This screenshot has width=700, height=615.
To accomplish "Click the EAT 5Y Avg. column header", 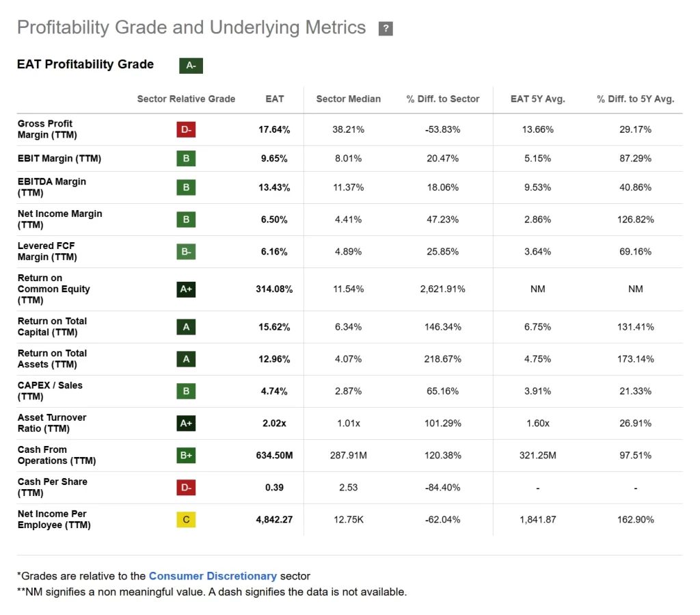I will tap(538, 99).
